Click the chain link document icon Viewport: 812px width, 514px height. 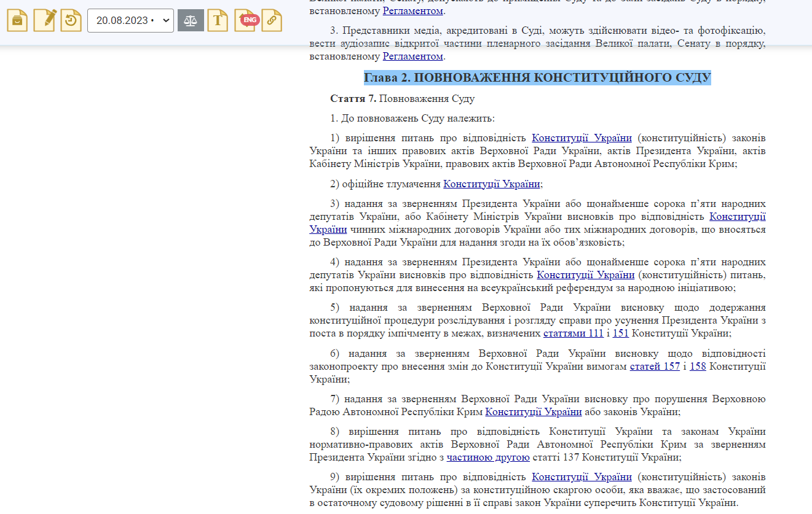272,20
